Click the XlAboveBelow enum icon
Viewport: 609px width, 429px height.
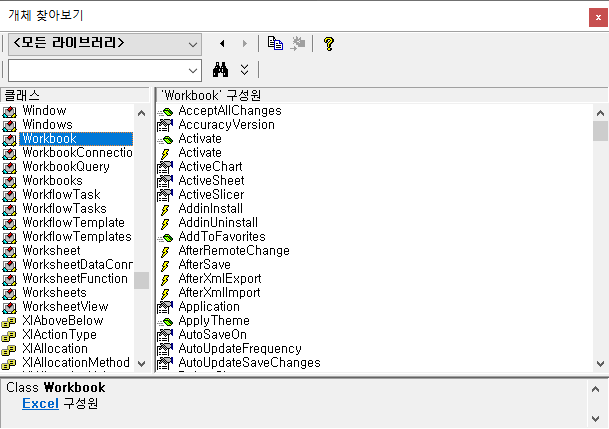click(9, 321)
